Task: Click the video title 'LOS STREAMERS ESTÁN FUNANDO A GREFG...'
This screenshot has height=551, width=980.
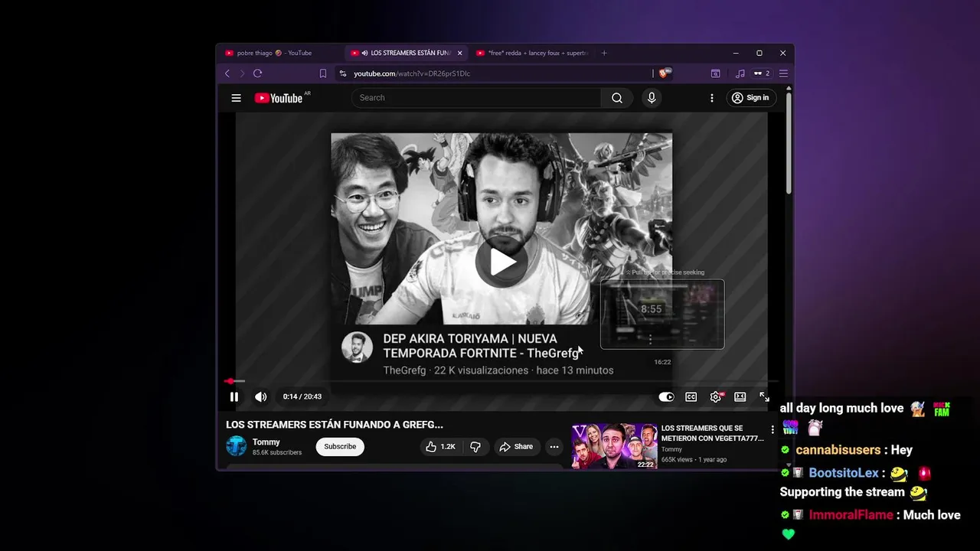Action: 335,425
